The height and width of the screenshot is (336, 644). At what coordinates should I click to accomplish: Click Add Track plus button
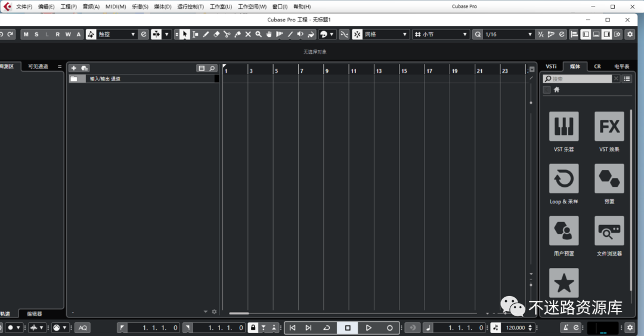73,68
